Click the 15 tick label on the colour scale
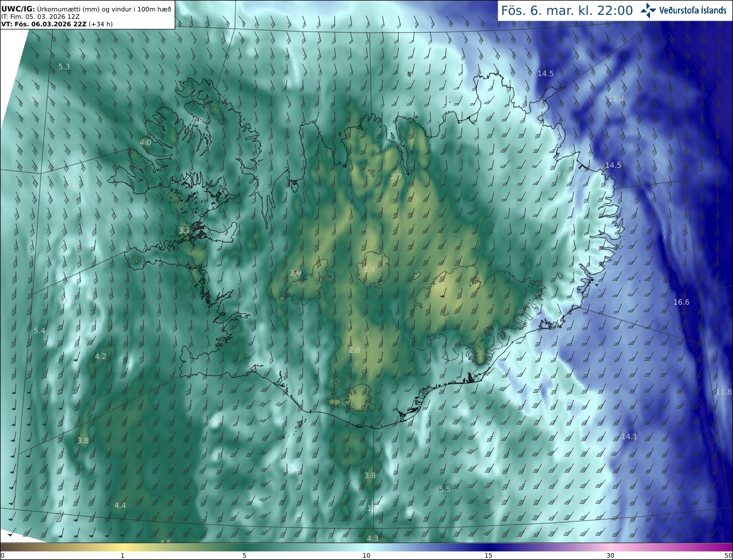The height and width of the screenshot is (560, 733). coord(488,555)
